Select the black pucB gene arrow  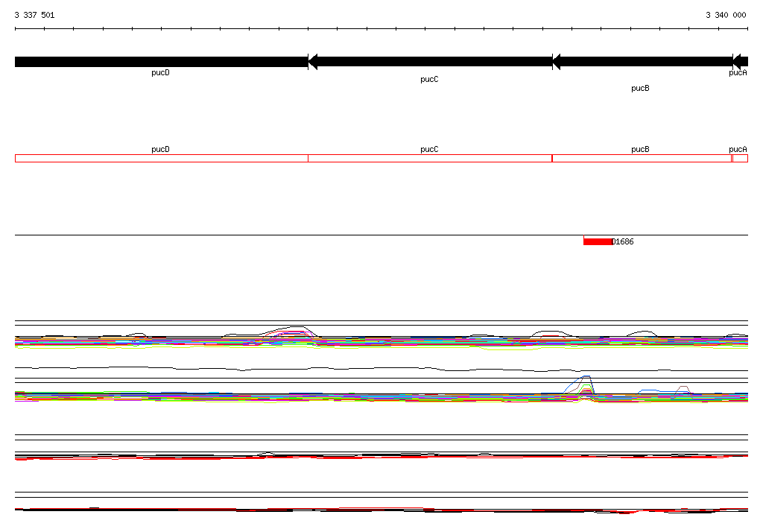643,62
